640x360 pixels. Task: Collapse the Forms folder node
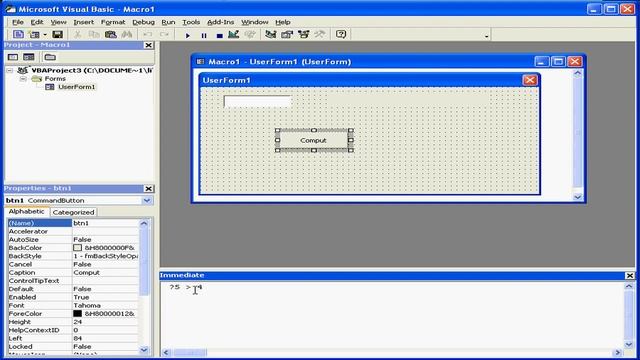[24, 78]
